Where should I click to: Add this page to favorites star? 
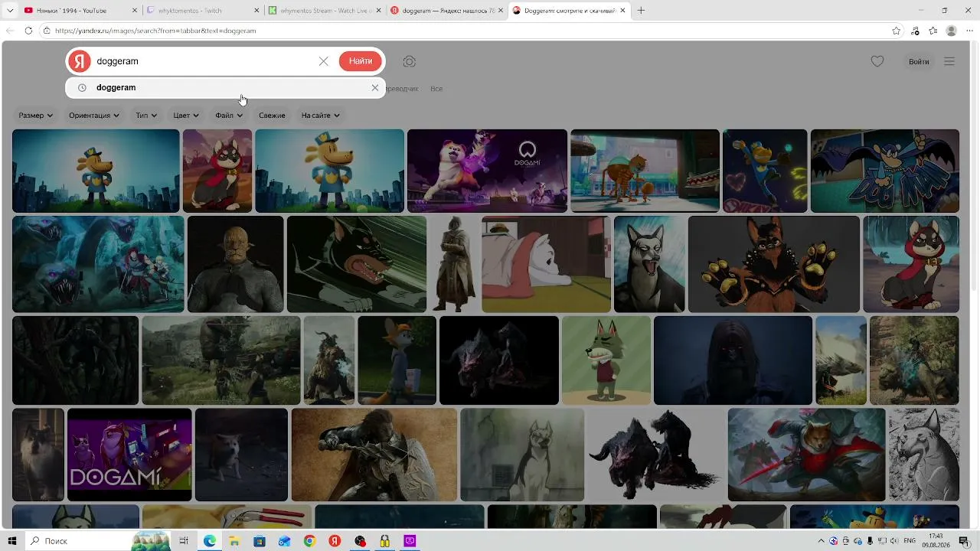[x=897, y=31]
